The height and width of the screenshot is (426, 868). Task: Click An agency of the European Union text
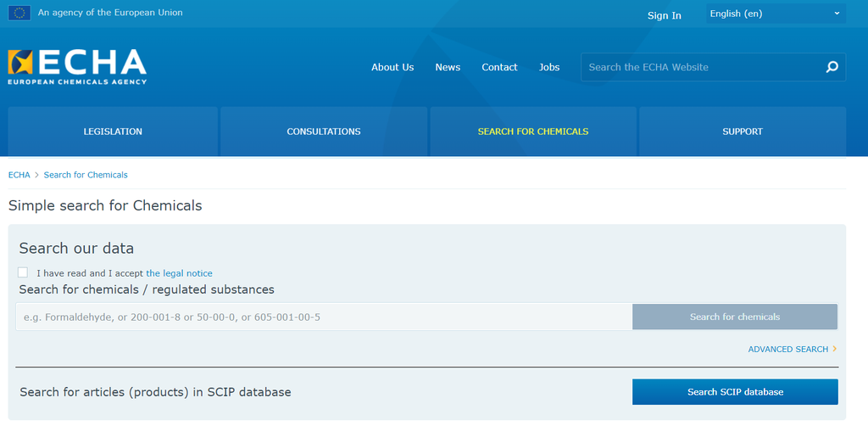point(110,12)
